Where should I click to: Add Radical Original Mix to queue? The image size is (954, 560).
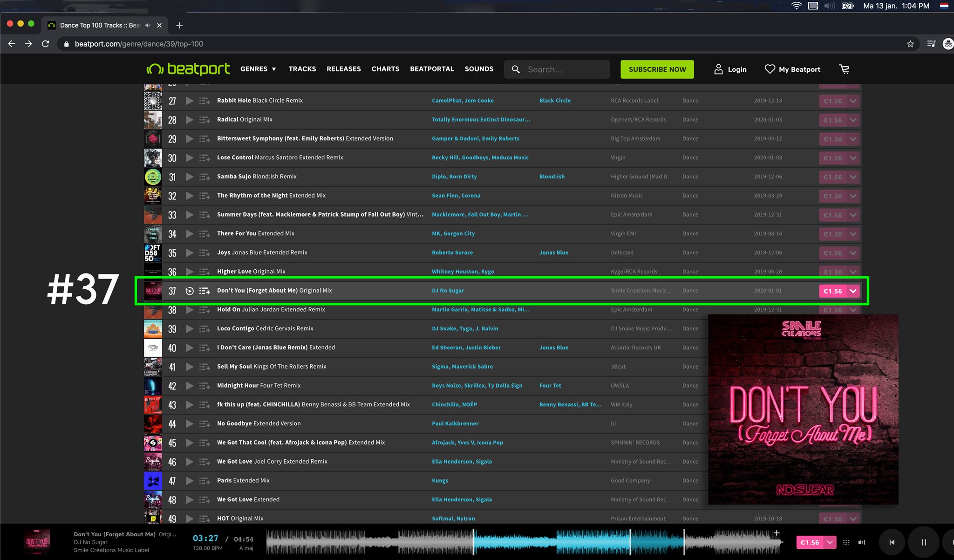coord(204,120)
